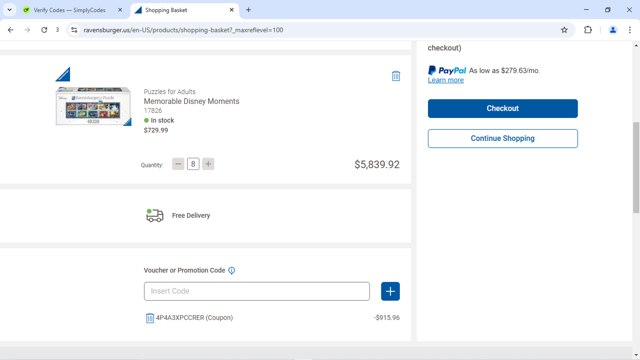Screen dimensions: 640x360
Task: Select the Shopping Basket tab
Action: point(166,10)
